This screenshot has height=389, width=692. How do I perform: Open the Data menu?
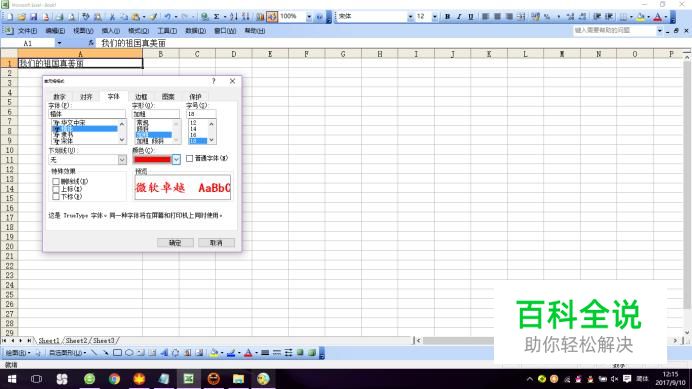point(196,30)
